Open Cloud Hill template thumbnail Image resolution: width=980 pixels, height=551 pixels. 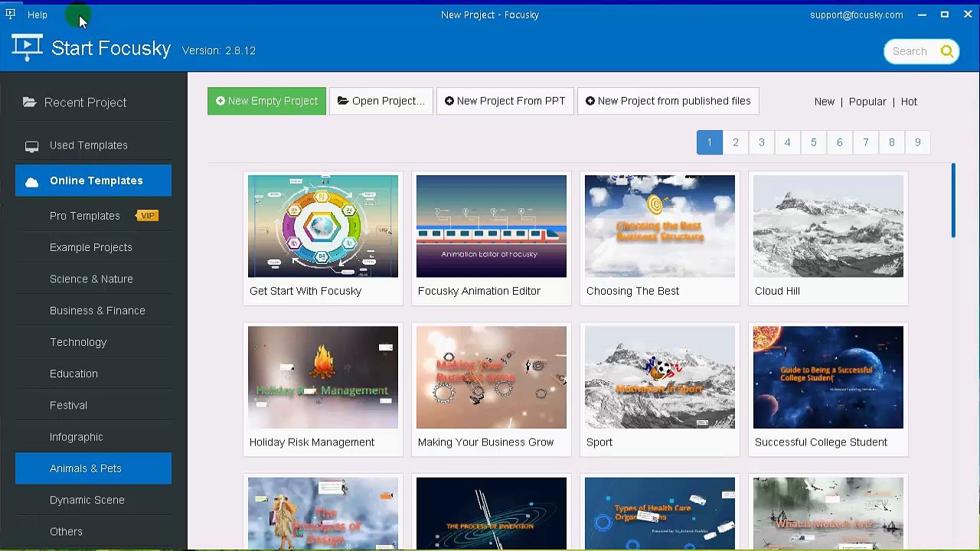tap(828, 227)
